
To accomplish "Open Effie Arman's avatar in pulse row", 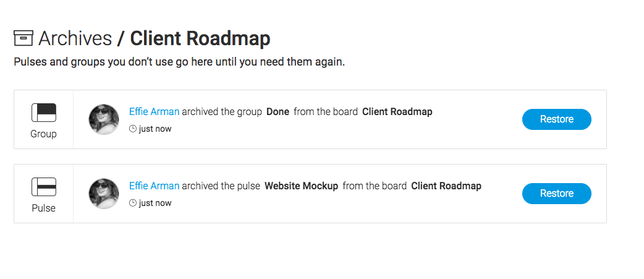I will [x=104, y=194].
